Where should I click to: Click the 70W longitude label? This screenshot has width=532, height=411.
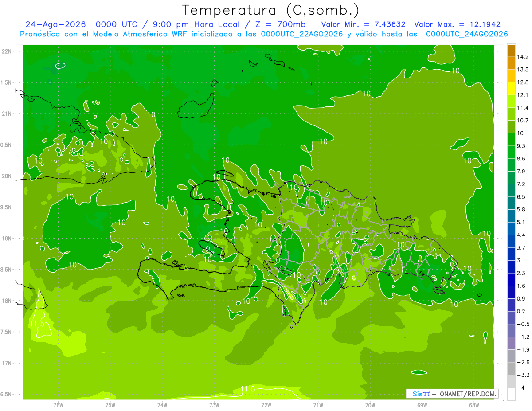[x=370, y=405]
